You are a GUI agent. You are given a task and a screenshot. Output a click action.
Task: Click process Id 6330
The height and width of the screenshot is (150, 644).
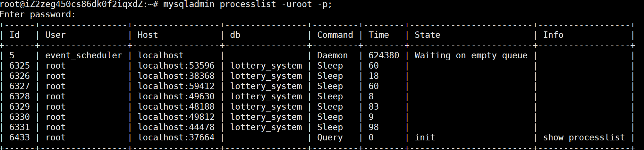pos(20,117)
